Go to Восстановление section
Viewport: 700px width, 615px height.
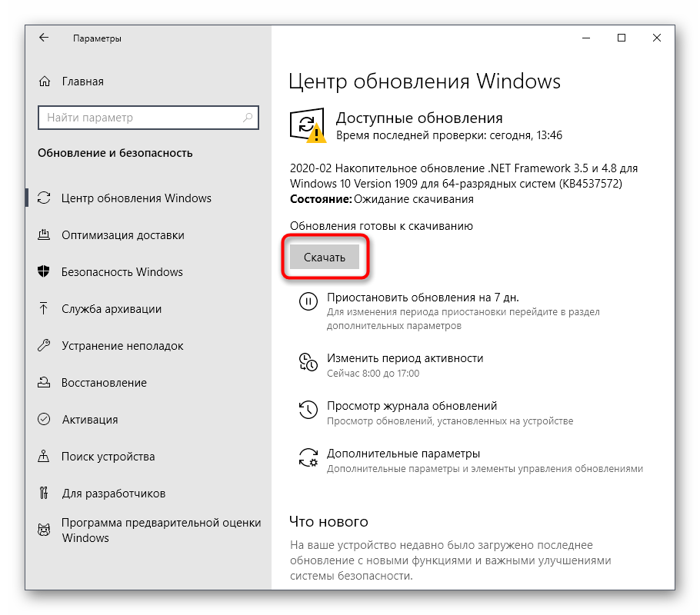pos(104,383)
